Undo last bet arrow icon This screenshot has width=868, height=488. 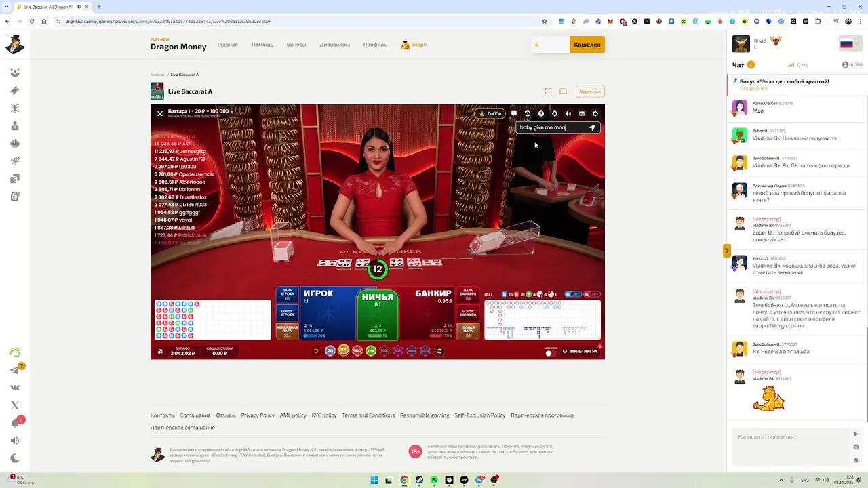coord(315,351)
